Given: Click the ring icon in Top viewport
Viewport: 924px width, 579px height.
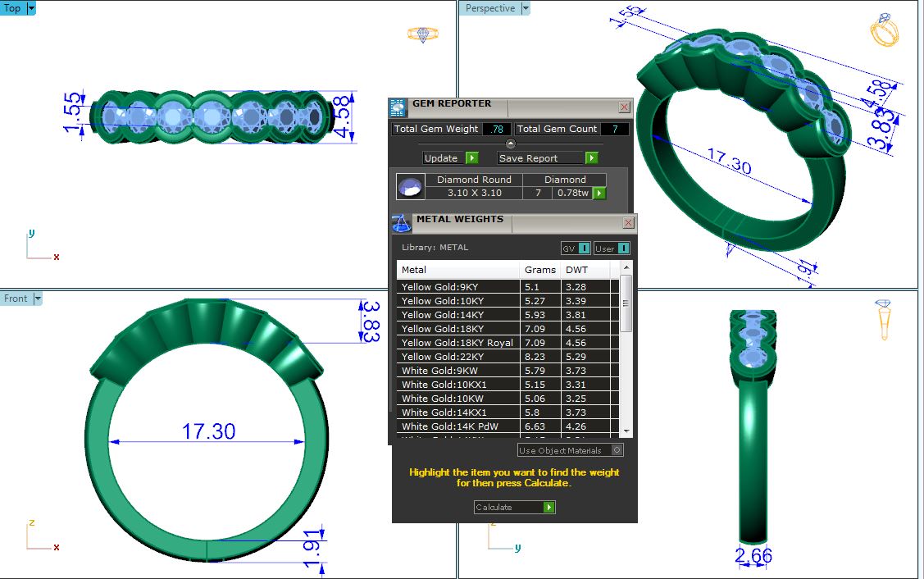Looking at the screenshot, I should point(423,34).
